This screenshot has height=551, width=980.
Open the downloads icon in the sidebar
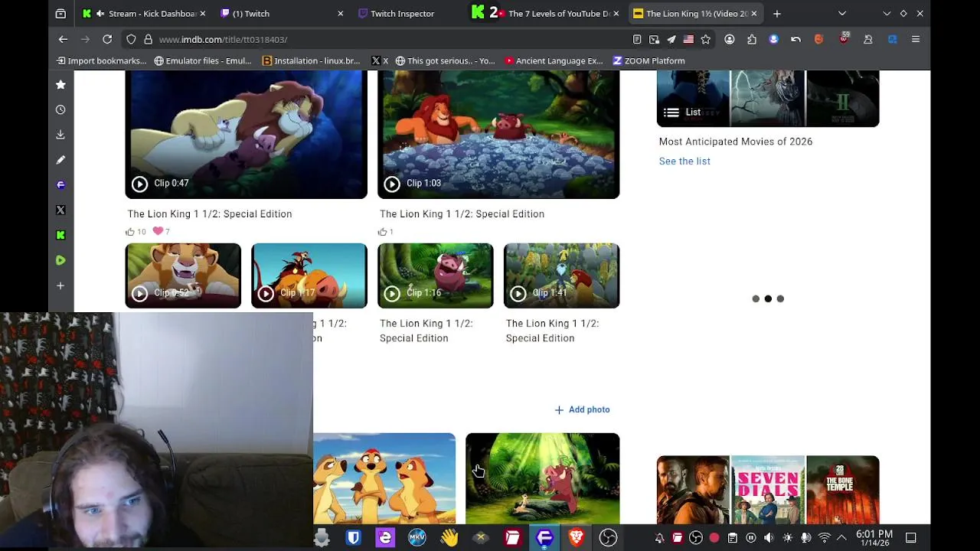[x=60, y=135]
